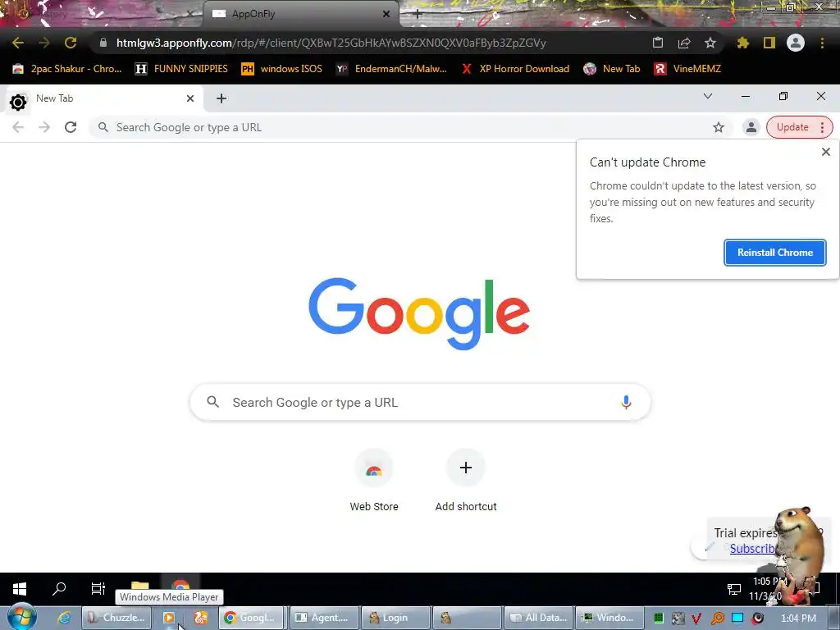Open inner Chrome profile icon
Viewport: 840px width, 630px height.
click(x=751, y=127)
